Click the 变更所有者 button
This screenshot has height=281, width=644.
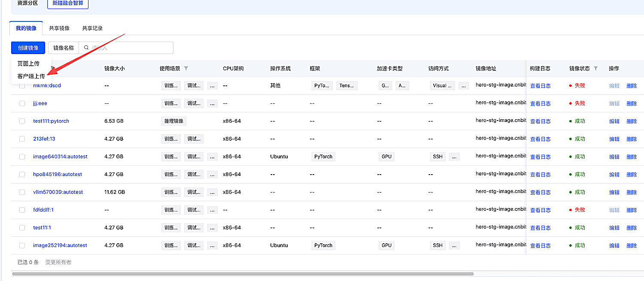58,262
